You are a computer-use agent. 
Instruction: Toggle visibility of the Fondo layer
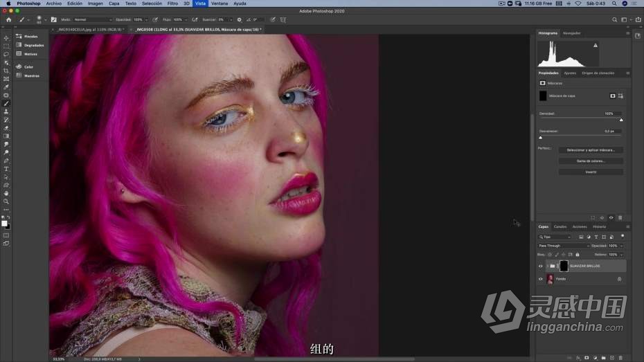pyautogui.click(x=541, y=279)
